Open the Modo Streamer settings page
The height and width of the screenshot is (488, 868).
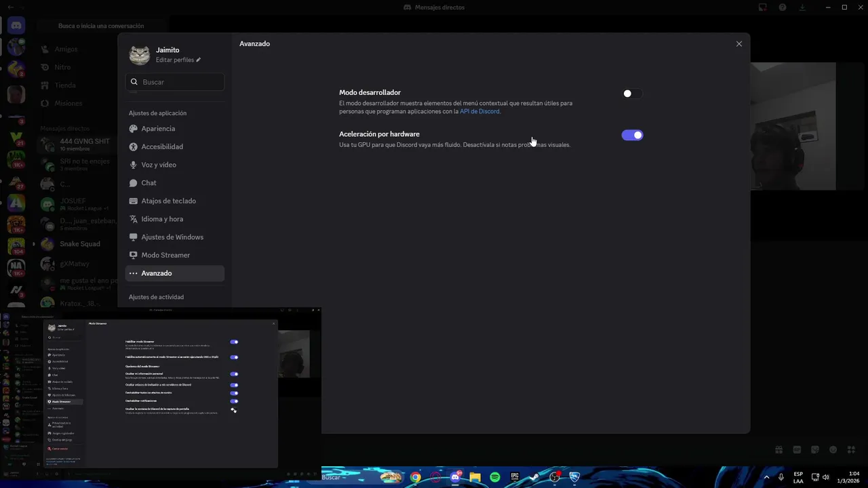pos(175,255)
